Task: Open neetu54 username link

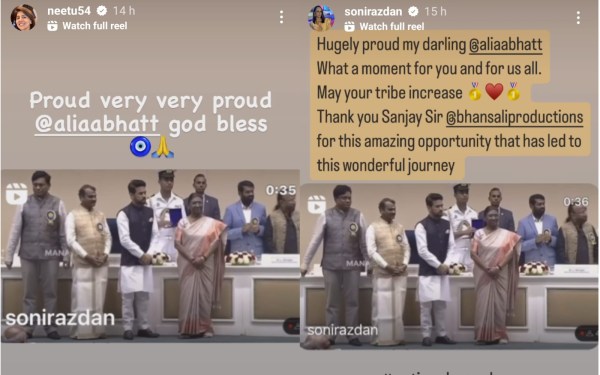Action: tap(69, 11)
